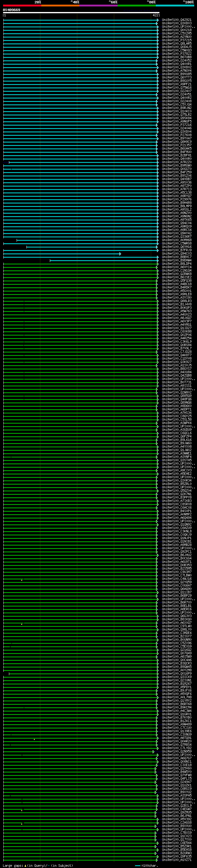Click the label UniRef100_B9DHW4
This screenshot has height=868, width=197.
click(x=177, y=260)
